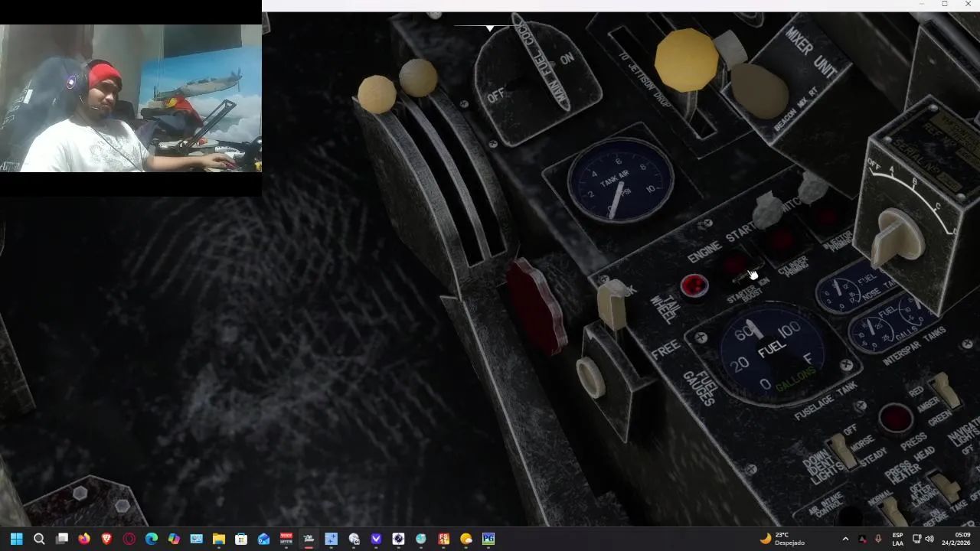Click the microphone tray icon
980x551 pixels.
(x=878, y=539)
